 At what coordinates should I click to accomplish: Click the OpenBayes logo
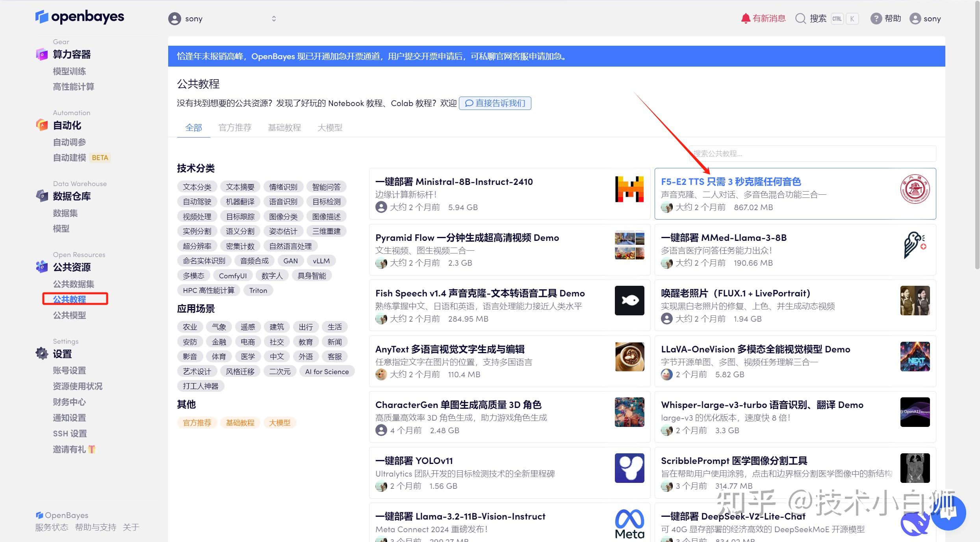tap(79, 17)
